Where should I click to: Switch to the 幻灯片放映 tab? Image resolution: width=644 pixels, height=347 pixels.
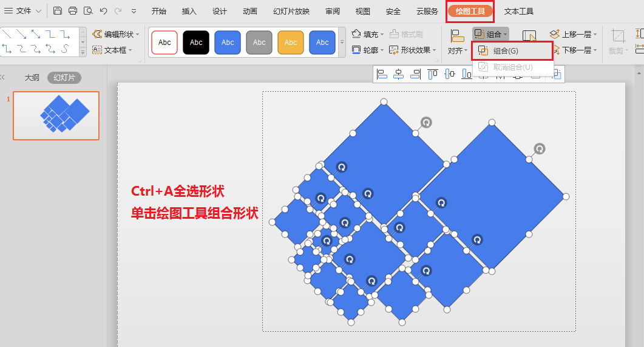point(291,11)
